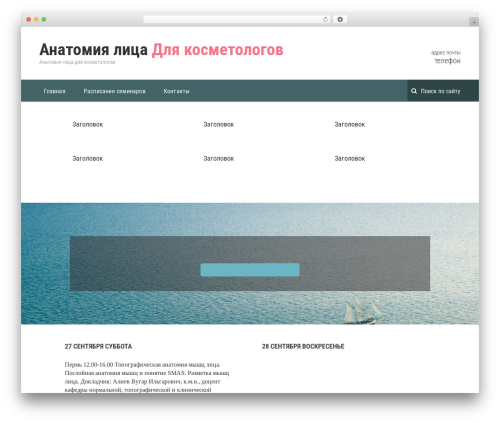Click the адрес почты text in header

tap(446, 53)
